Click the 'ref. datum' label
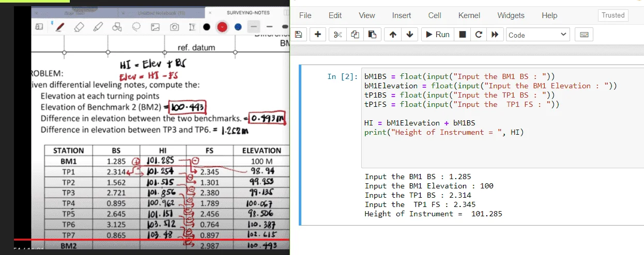This screenshot has height=255, width=644. pos(196,47)
